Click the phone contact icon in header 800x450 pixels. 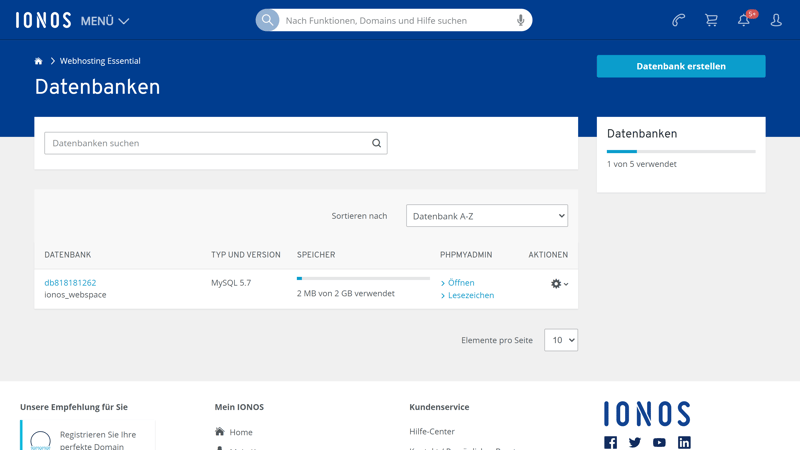pyautogui.click(x=678, y=20)
